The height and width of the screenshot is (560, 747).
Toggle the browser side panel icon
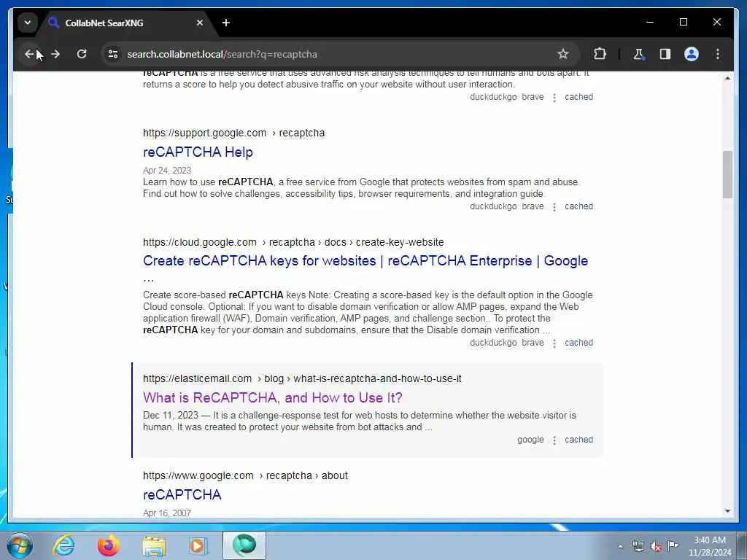point(665,54)
